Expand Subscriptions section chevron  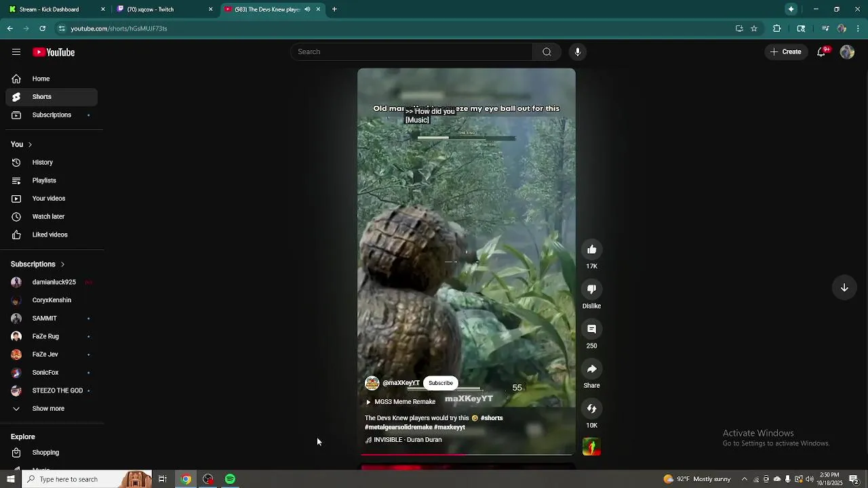[x=62, y=264]
